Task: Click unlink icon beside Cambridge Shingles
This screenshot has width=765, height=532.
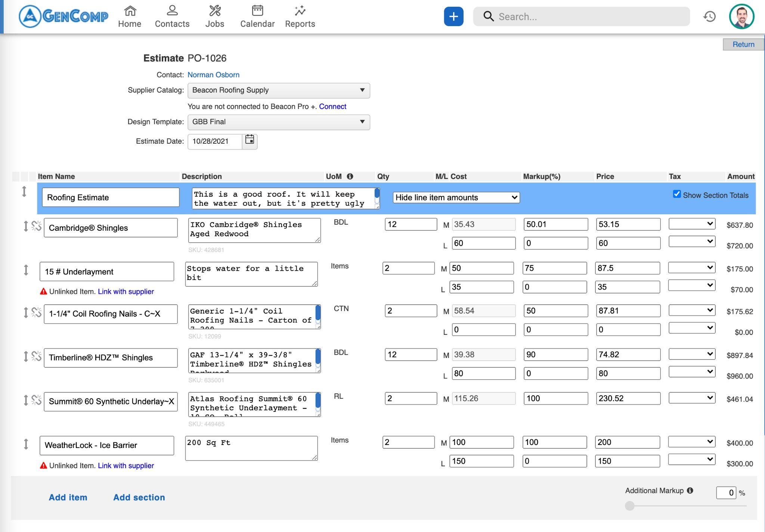Action: click(36, 226)
